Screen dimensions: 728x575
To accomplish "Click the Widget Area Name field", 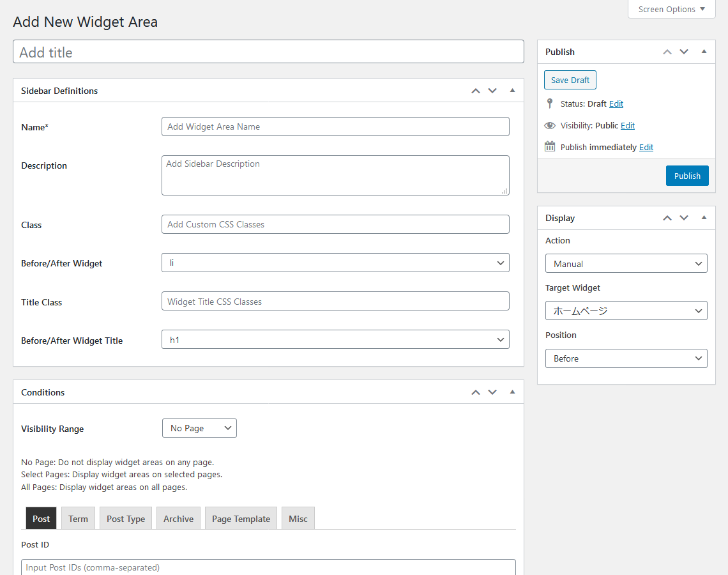I will pyautogui.click(x=335, y=126).
